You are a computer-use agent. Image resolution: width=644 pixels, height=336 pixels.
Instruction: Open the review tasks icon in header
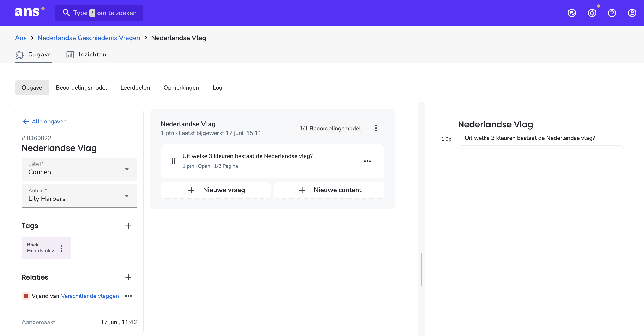pyautogui.click(x=572, y=13)
